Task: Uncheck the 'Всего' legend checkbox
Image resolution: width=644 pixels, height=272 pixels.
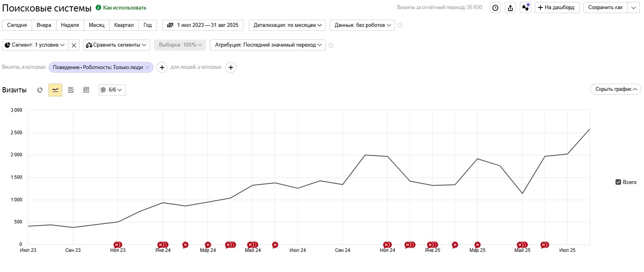Action: pyautogui.click(x=618, y=182)
